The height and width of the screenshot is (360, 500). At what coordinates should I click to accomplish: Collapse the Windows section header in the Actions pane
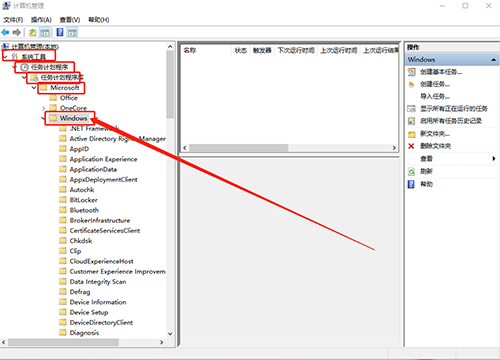point(493,60)
